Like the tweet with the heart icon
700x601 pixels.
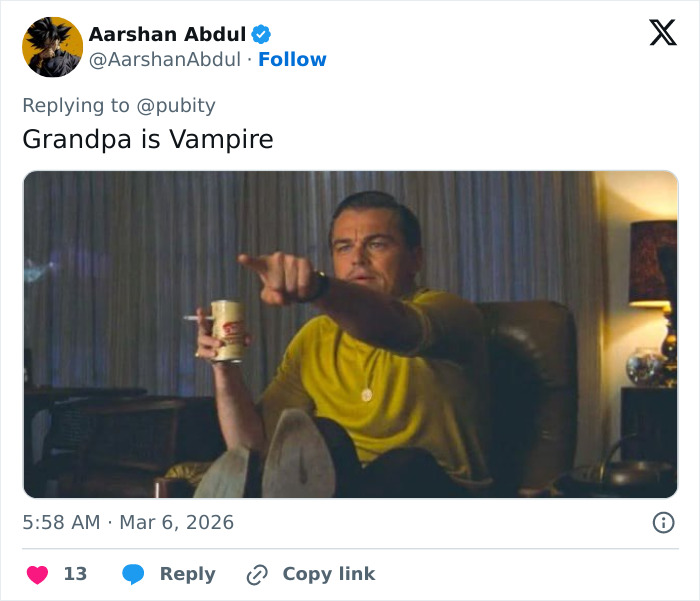click(x=37, y=574)
